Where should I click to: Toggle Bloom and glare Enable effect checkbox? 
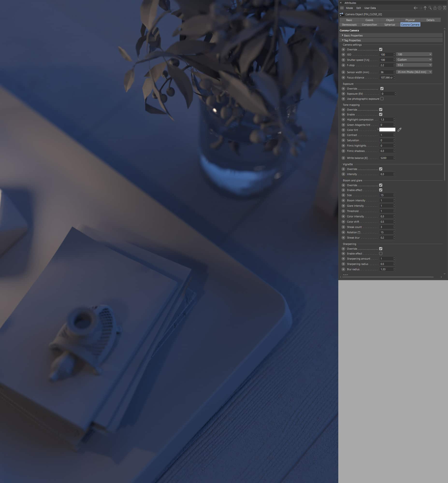[x=381, y=190]
